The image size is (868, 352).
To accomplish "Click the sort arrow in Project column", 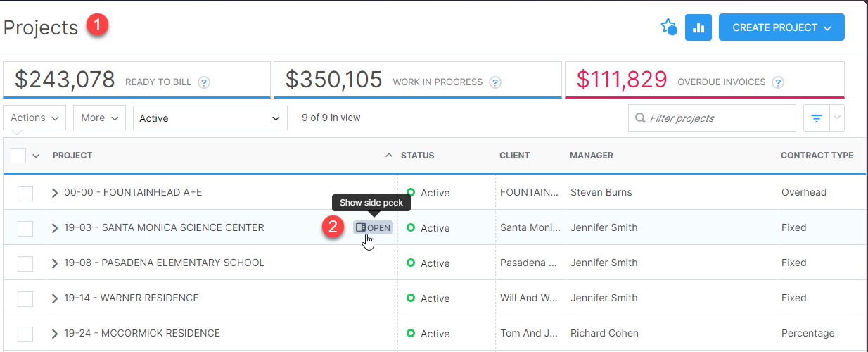I will pos(389,156).
